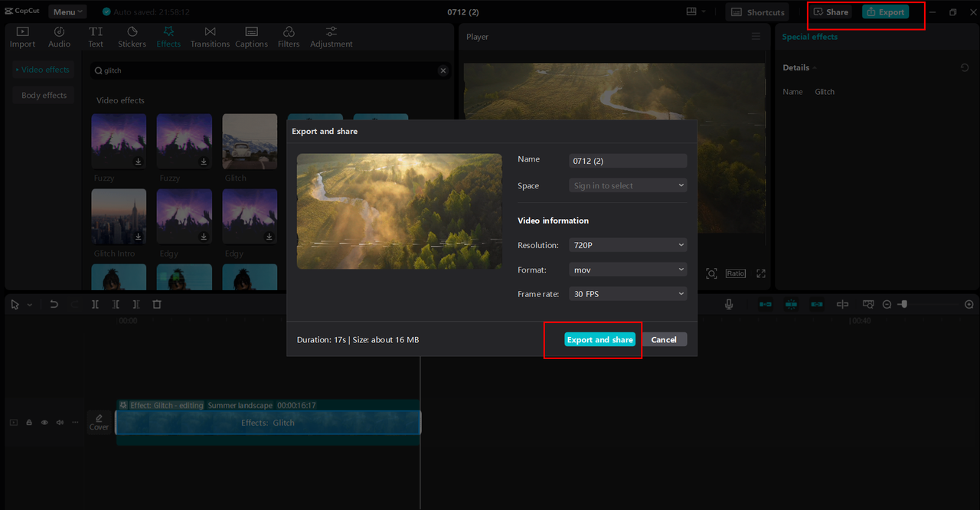
Task: Select the Video effects category
Action: click(x=43, y=70)
